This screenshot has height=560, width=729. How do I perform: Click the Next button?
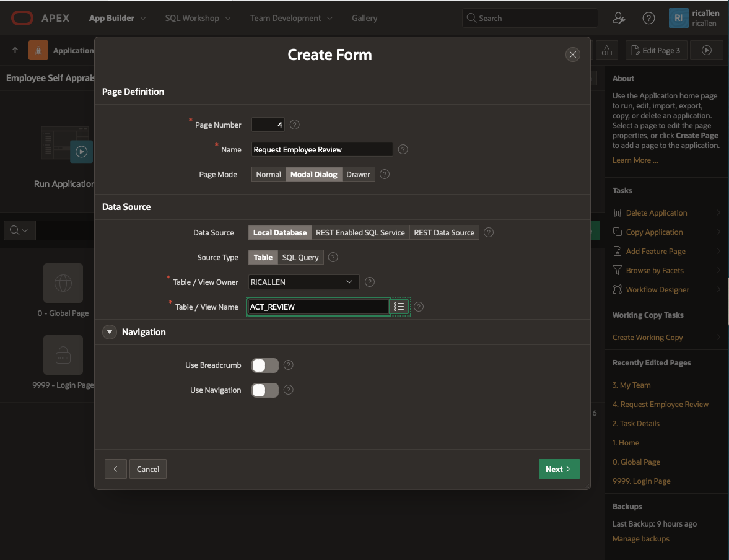[x=559, y=469]
